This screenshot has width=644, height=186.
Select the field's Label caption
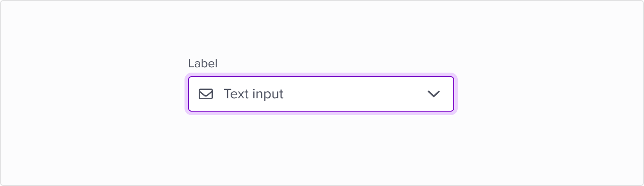(x=203, y=64)
